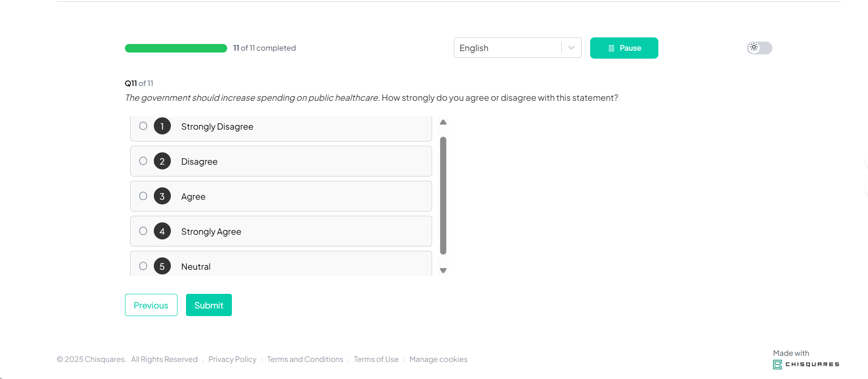Click the scrollbar thumb next to the options

[443, 194]
